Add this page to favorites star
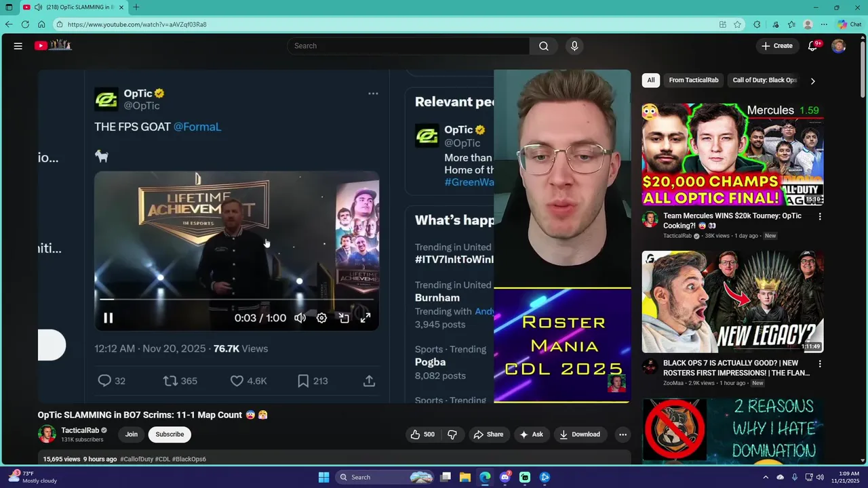Viewport: 868px width, 488px height. tap(737, 24)
